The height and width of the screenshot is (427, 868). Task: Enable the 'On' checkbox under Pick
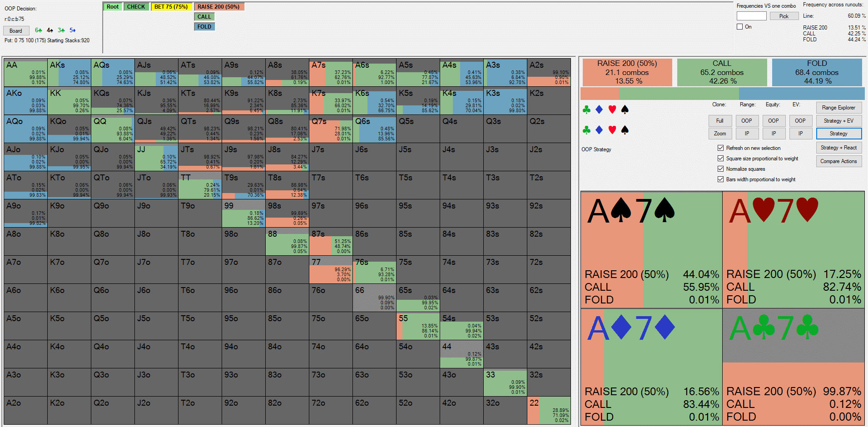pos(739,27)
